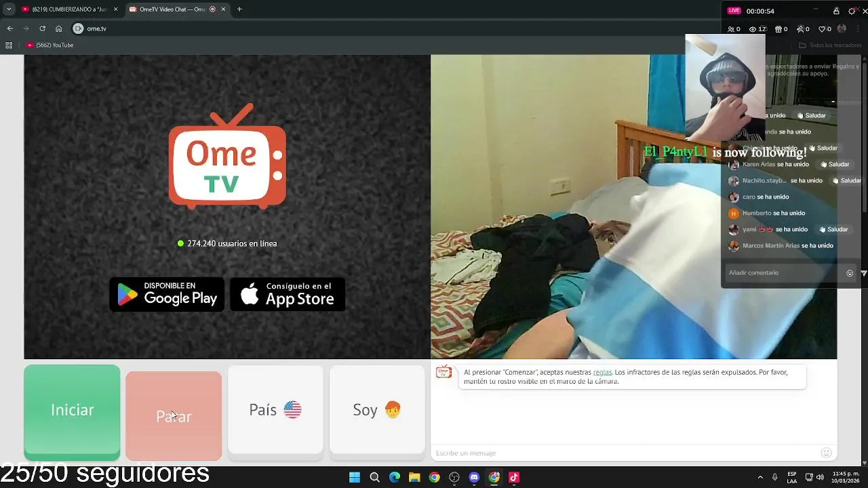The height and width of the screenshot is (488, 868).
Task: View site info icon beside ome.tv
Action: (x=78, y=28)
